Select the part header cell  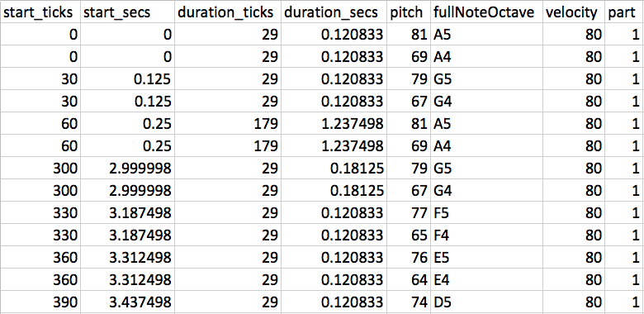pos(625,12)
